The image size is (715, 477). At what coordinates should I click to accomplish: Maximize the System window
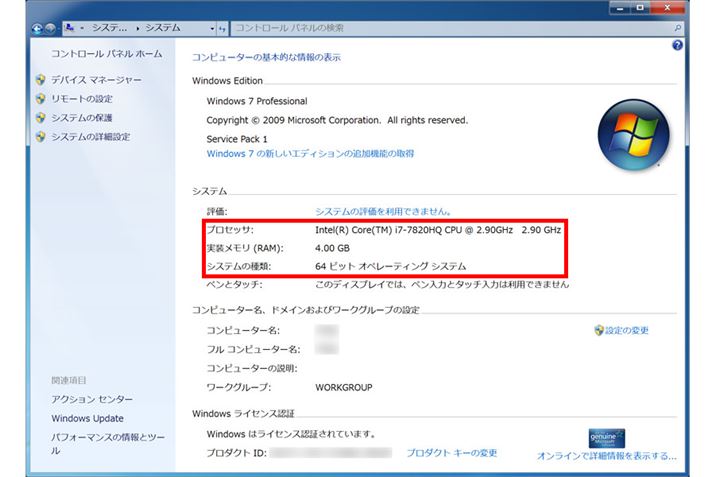(640, 8)
